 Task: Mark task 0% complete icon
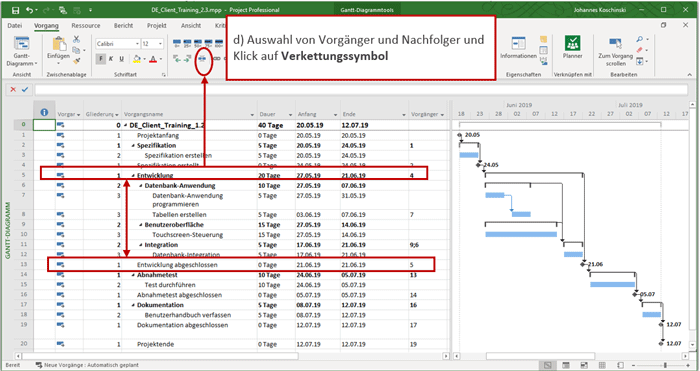(x=177, y=43)
